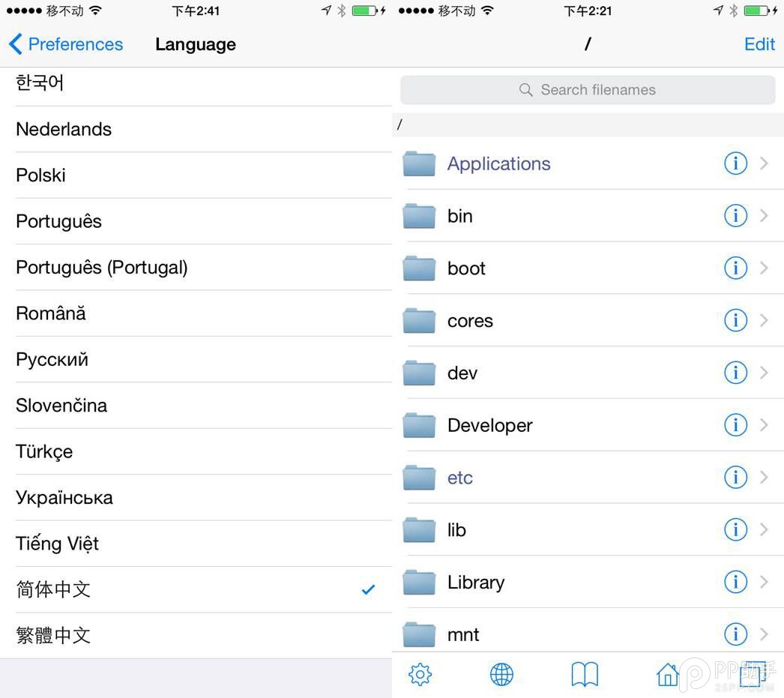The width and height of the screenshot is (784, 698).
Task: Click the Applications folder icon
Action: (x=419, y=163)
